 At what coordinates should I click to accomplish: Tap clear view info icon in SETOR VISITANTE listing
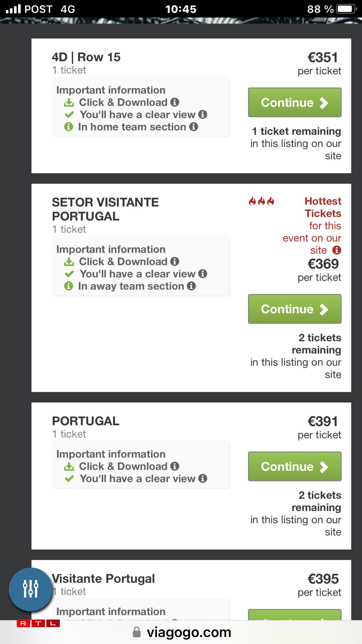(203, 274)
